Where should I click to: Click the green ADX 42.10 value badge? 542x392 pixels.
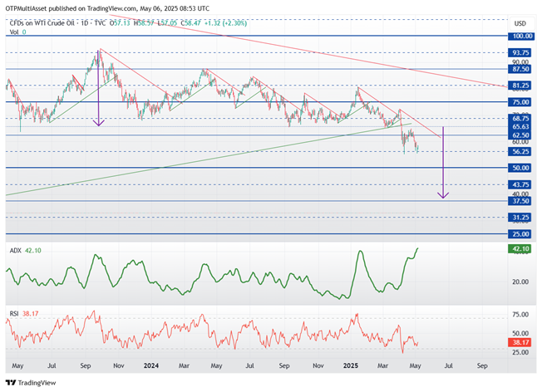520,248
